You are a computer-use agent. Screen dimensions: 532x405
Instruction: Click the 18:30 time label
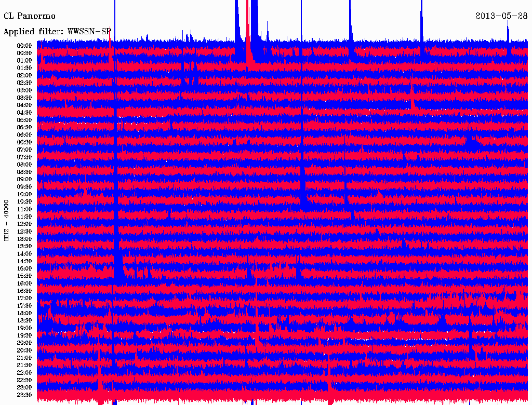24,321
